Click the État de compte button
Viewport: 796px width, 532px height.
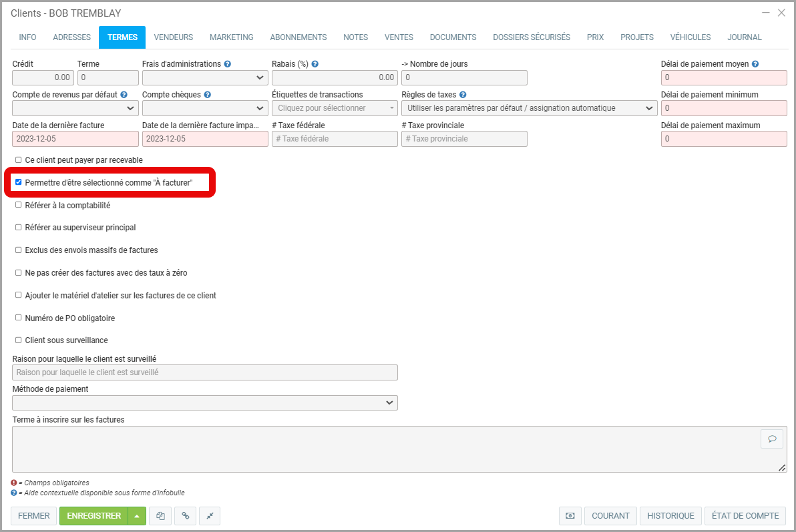pos(745,516)
